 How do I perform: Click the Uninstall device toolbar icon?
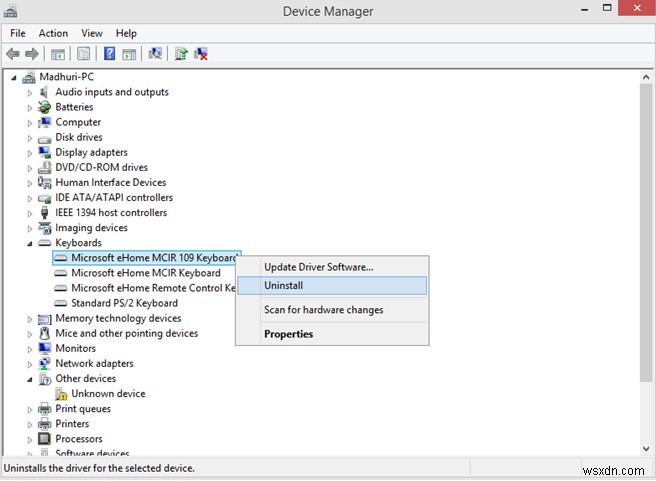[x=201, y=54]
